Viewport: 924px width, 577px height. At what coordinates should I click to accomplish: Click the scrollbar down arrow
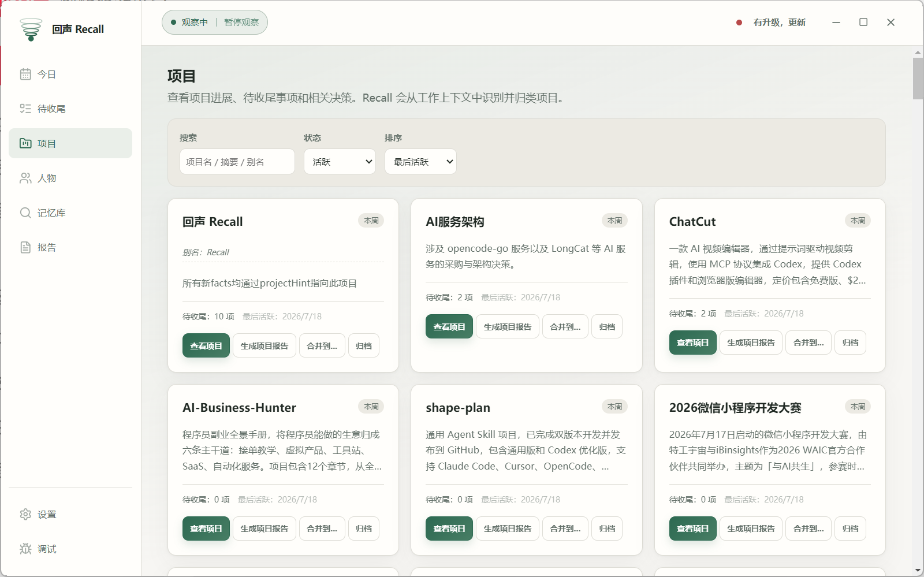pyautogui.click(x=918, y=571)
